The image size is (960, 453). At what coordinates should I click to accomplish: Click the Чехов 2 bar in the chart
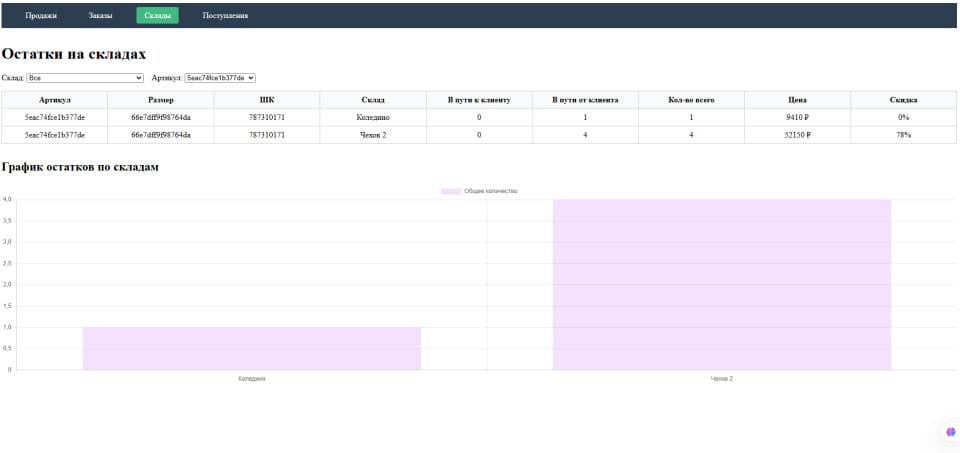coord(721,285)
